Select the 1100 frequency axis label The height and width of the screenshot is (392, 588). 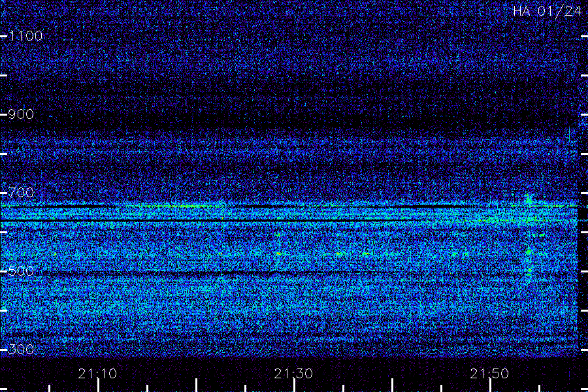tap(25, 36)
